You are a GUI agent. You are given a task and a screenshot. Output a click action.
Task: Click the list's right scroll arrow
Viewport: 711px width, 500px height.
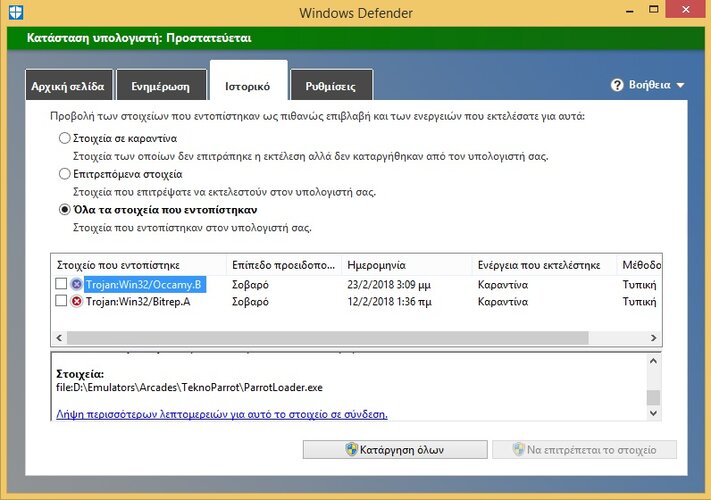click(653, 338)
